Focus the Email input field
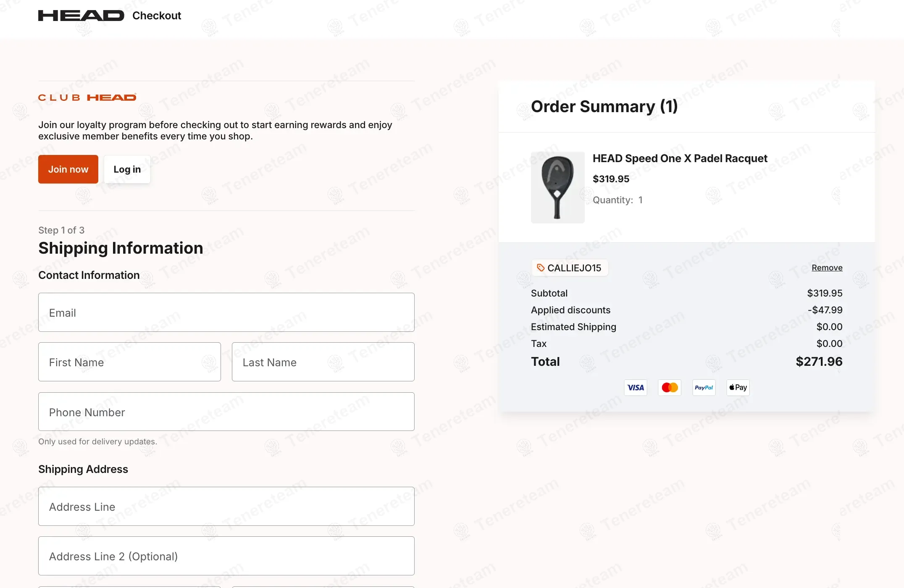 (x=226, y=312)
